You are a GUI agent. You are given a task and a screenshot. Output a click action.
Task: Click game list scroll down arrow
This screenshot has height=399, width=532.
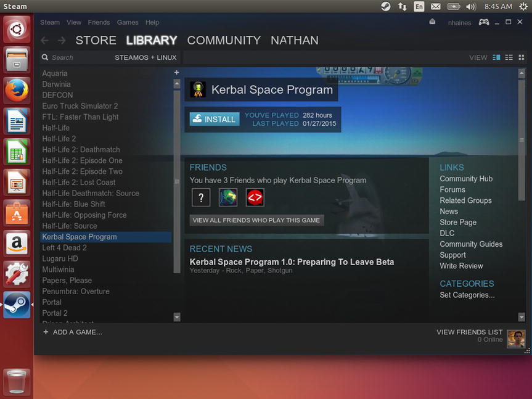pos(177,317)
